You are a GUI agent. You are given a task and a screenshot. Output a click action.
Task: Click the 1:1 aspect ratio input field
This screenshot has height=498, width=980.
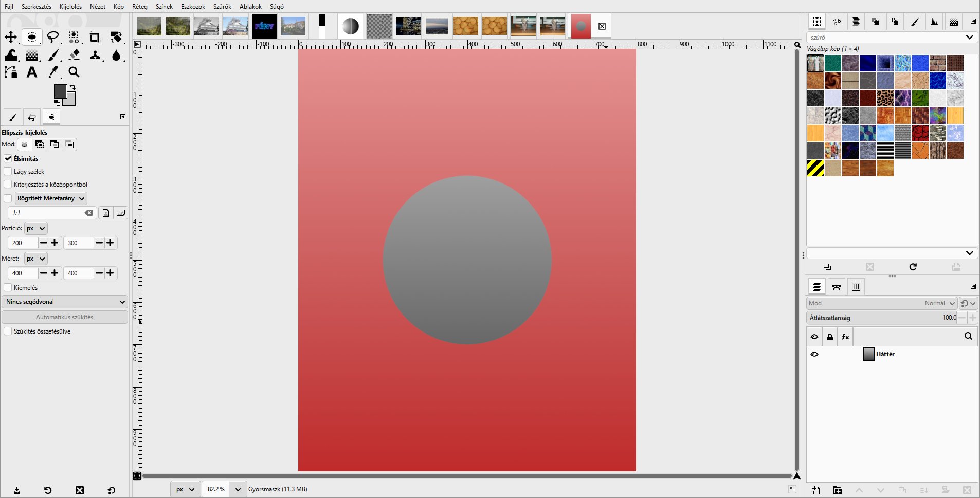(46, 213)
